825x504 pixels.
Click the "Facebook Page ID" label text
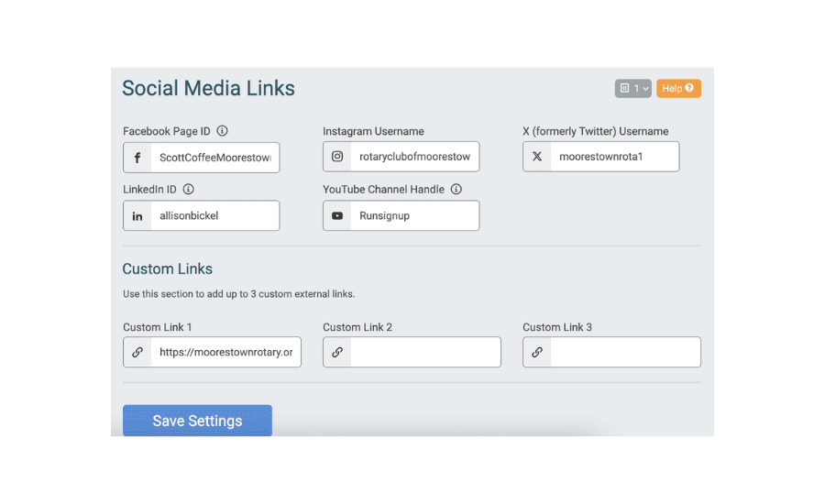166,132
